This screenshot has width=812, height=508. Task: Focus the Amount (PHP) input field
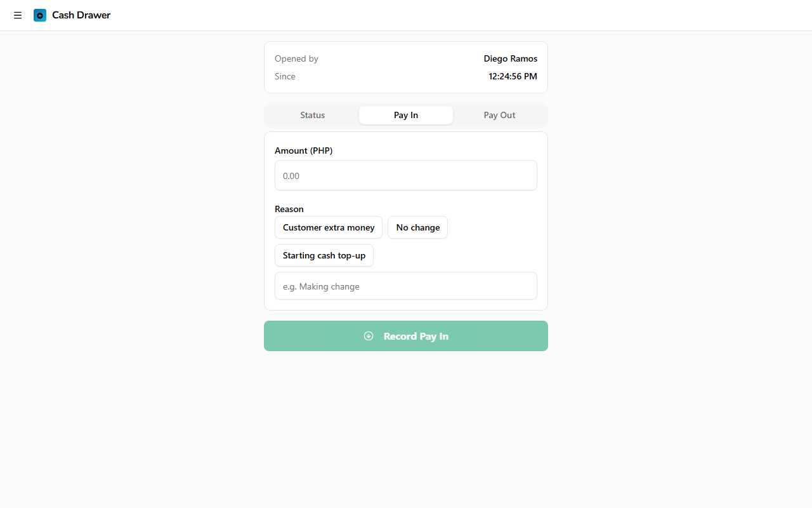coord(406,175)
